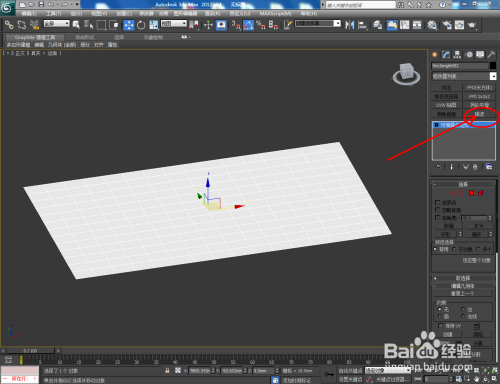Click the UVW 贴图 modifier button
Viewport: 500px width, 384px height.
click(x=446, y=105)
